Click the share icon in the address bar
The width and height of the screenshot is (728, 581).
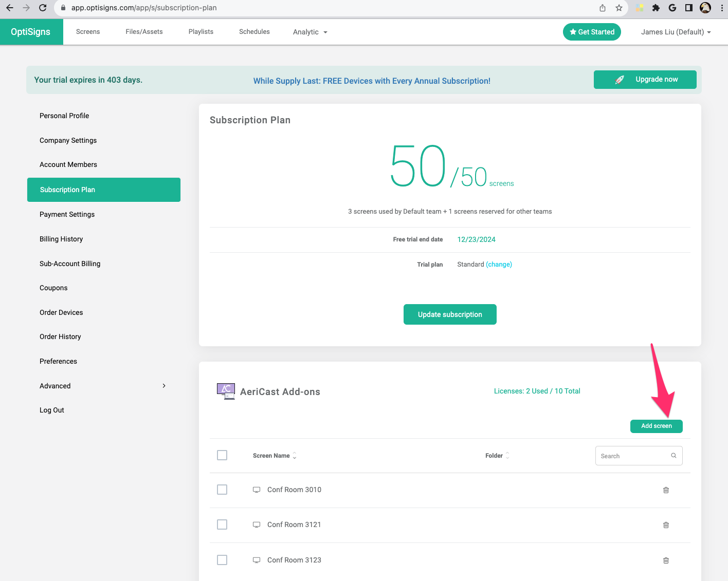[603, 8]
